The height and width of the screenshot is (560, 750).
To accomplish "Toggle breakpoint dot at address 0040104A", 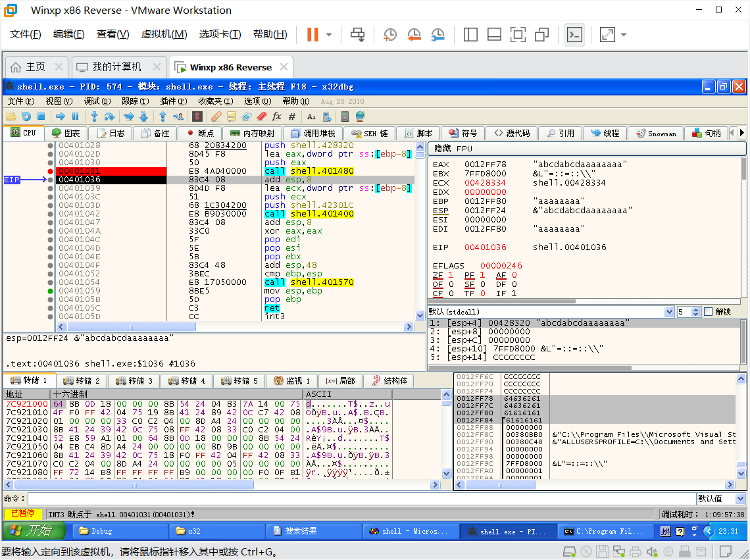I will click(x=50, y=231).
